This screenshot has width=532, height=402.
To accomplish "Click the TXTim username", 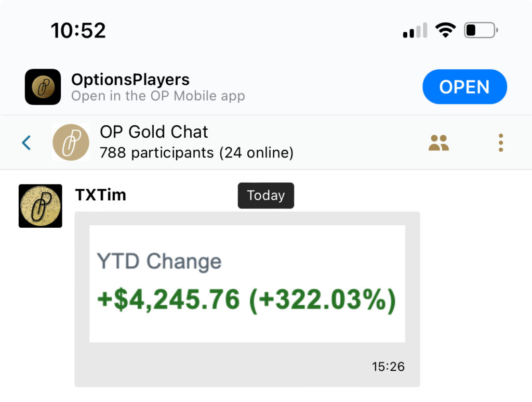I will (101, 195).
